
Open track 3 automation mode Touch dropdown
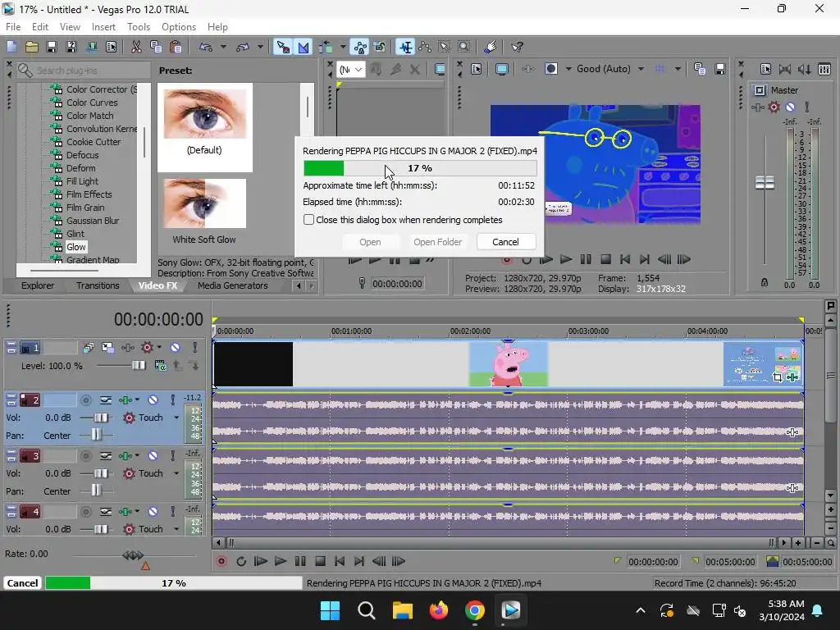click(176, 473)
